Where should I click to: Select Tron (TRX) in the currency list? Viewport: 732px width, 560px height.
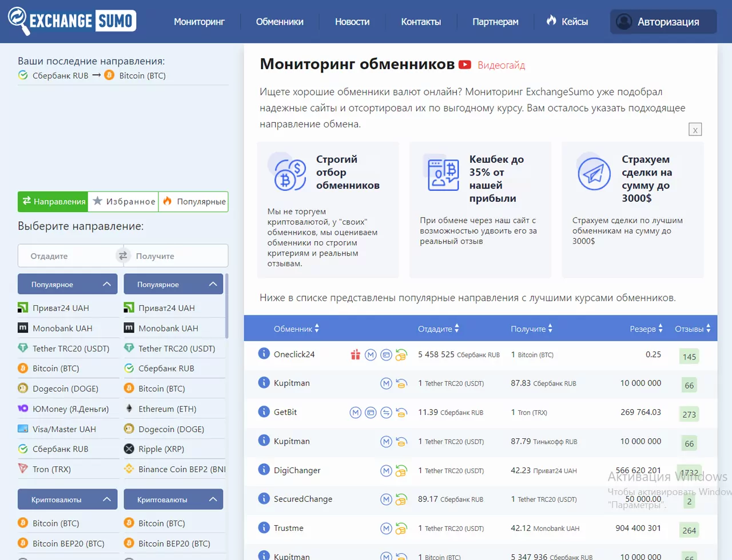point(51,469)
